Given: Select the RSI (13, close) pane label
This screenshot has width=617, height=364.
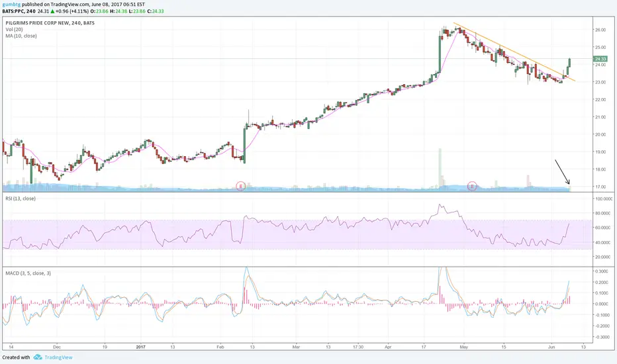Looking at the screenshot, I should tap(21, 199).
